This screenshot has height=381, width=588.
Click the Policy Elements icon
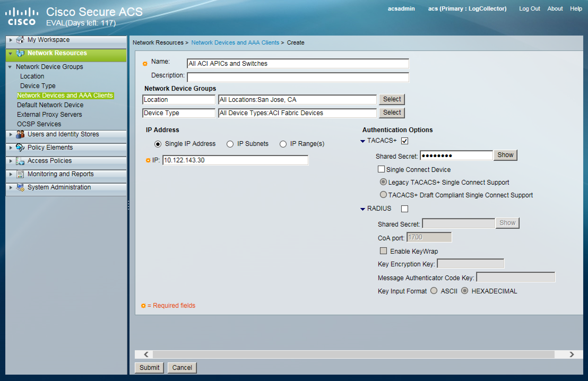[20, 148]
